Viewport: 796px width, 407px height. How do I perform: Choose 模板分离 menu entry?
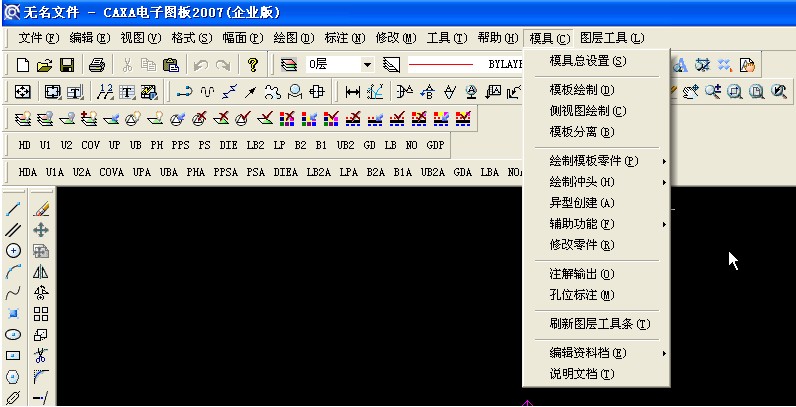tap(596, 132)
